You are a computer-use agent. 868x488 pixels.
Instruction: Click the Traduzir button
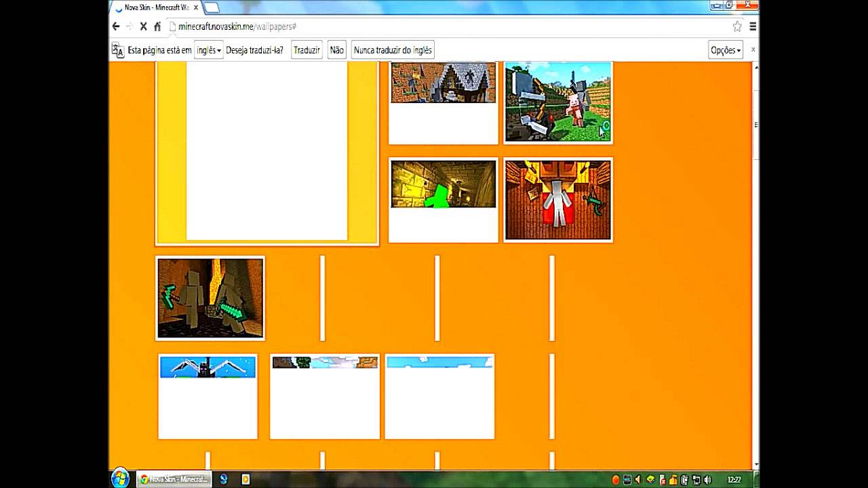click(307, 50)
